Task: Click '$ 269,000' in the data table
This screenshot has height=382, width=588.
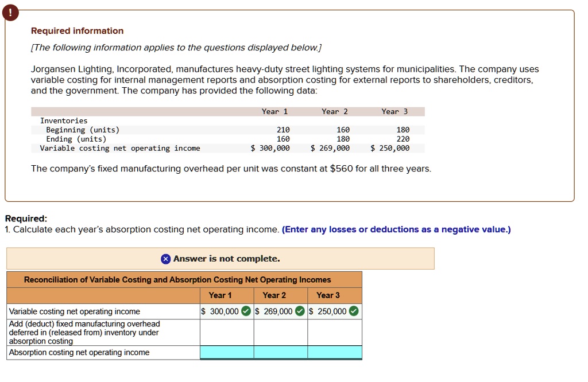Action: click(x=330, y=149)
